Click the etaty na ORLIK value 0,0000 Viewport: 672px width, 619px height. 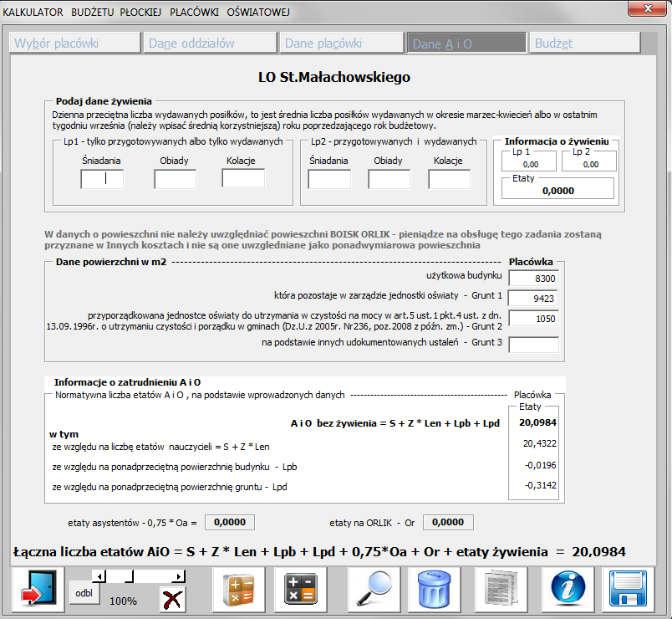coord(448,522)
